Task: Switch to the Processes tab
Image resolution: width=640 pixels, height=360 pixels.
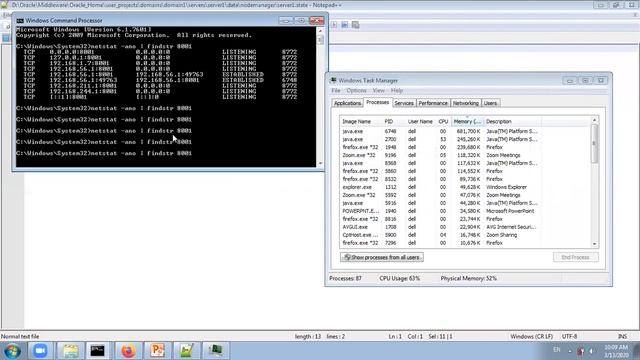Action: point(378,102)
